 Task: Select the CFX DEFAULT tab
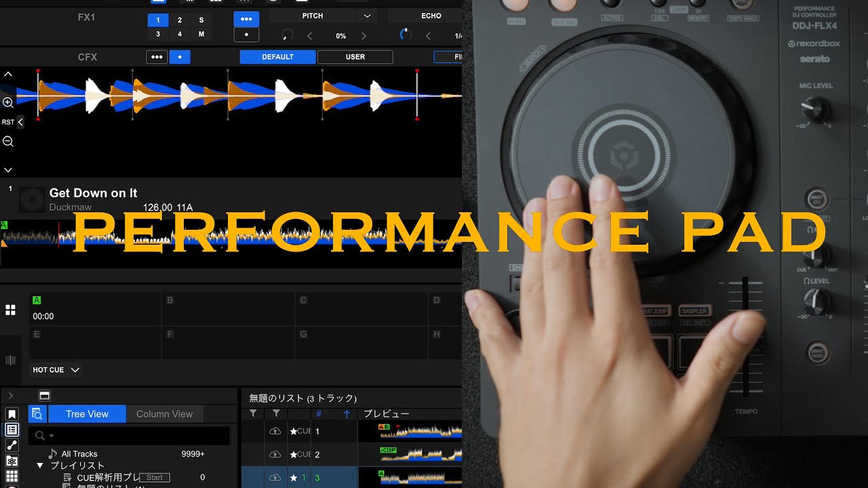tap(277, 57)
